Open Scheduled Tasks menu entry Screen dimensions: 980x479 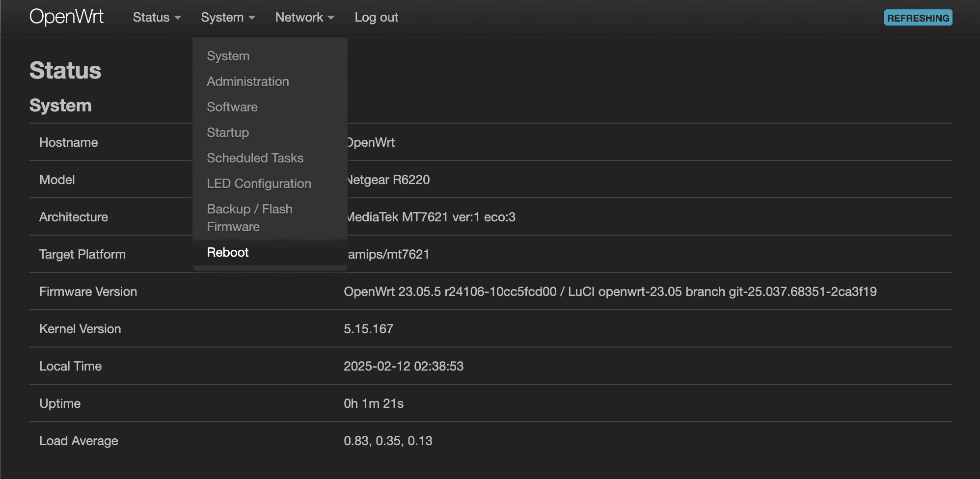coord(270,158)
